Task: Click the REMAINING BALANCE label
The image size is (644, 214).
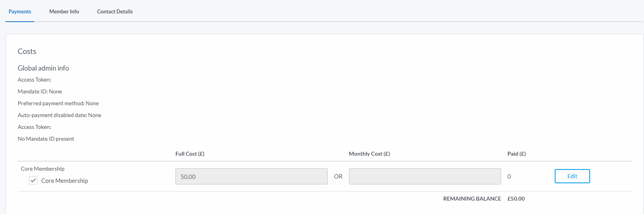Action: point(472,199)
